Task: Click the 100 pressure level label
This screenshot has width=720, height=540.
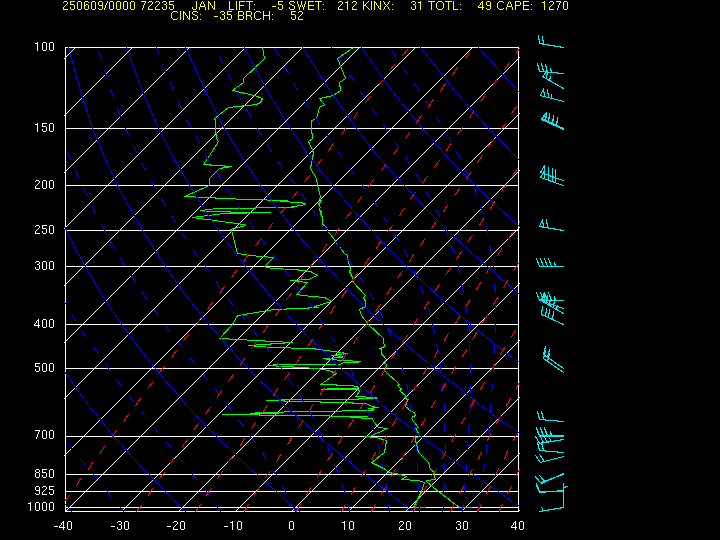Action: (x=44, y=47)
